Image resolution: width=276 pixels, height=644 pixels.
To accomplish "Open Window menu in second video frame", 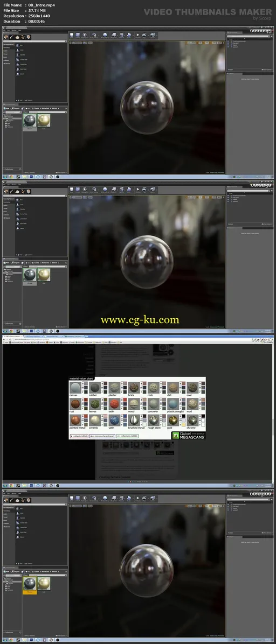I will pyautogui.click(x=14, y=184).
